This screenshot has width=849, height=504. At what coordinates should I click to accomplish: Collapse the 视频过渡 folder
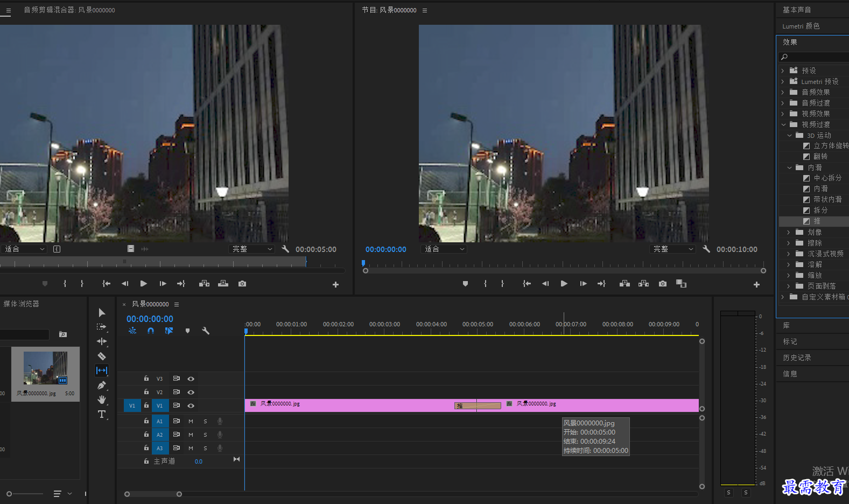pos(783,124)
